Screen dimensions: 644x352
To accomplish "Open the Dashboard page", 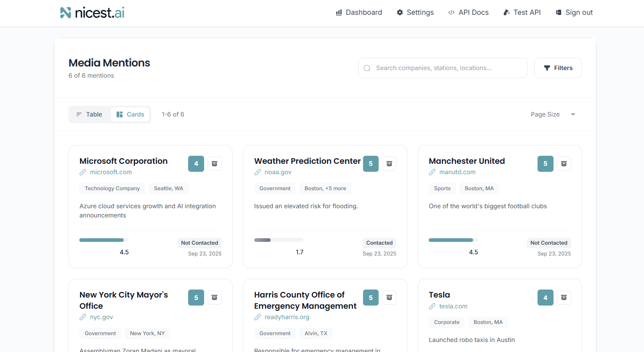I will tap(359, 12).
